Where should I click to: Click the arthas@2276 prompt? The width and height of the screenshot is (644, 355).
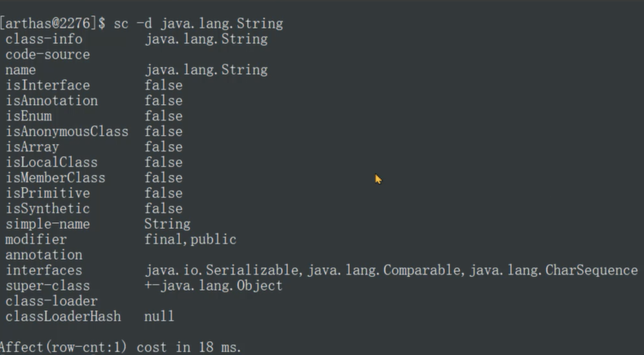click(x=52, y=24)
